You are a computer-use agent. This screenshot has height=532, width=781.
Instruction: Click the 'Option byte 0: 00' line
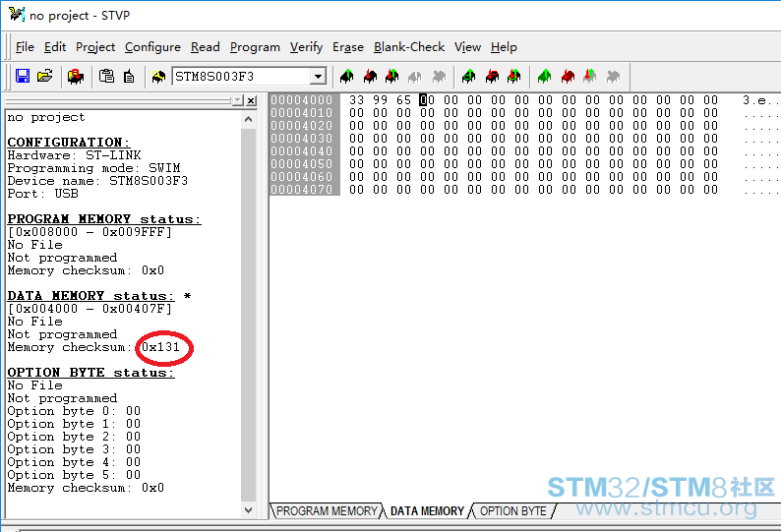[74, 411]
